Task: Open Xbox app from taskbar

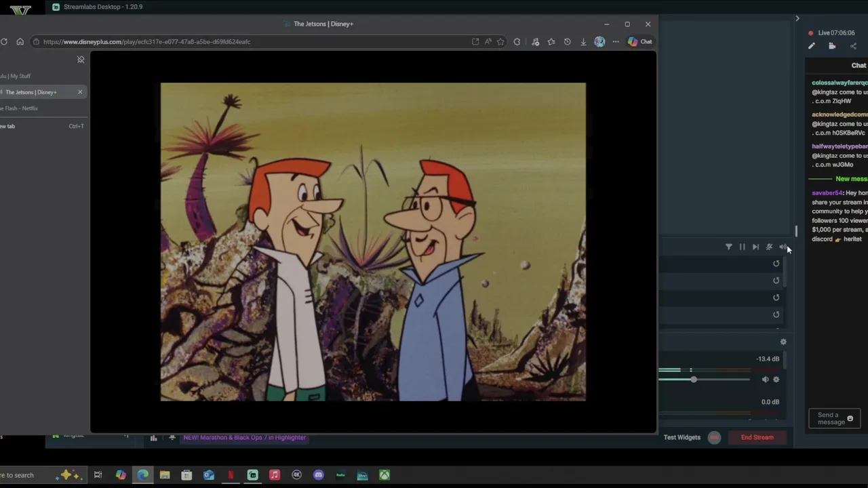Action: (x=384, y=475)
